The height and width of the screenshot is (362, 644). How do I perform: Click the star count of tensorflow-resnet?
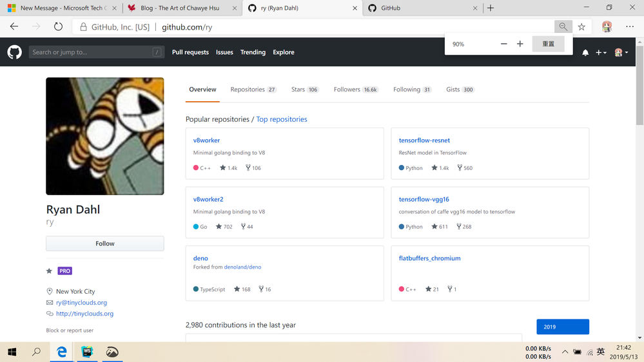point(440,168)
